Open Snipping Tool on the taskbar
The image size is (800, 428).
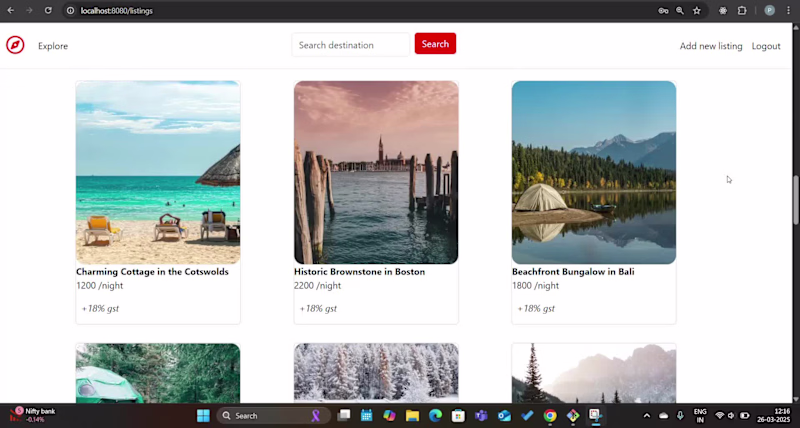click(x=595, y=416)
